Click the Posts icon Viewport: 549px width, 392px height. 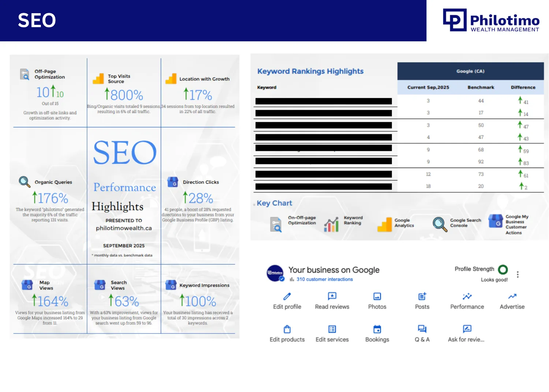coord(422,296)
